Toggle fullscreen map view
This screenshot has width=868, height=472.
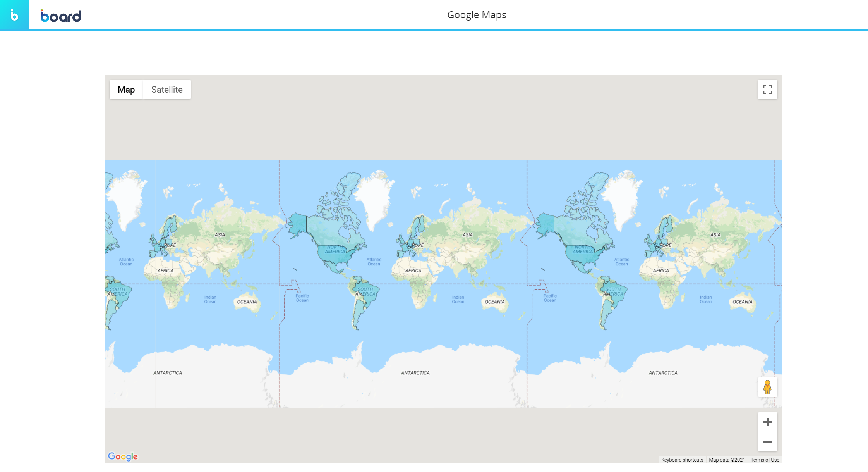click(767, 90)
